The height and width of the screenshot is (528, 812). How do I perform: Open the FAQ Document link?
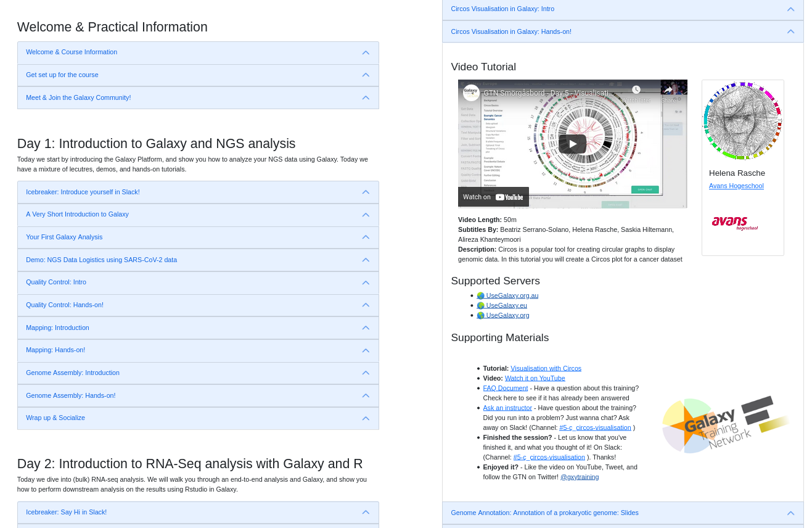click(x=506, y=388)
